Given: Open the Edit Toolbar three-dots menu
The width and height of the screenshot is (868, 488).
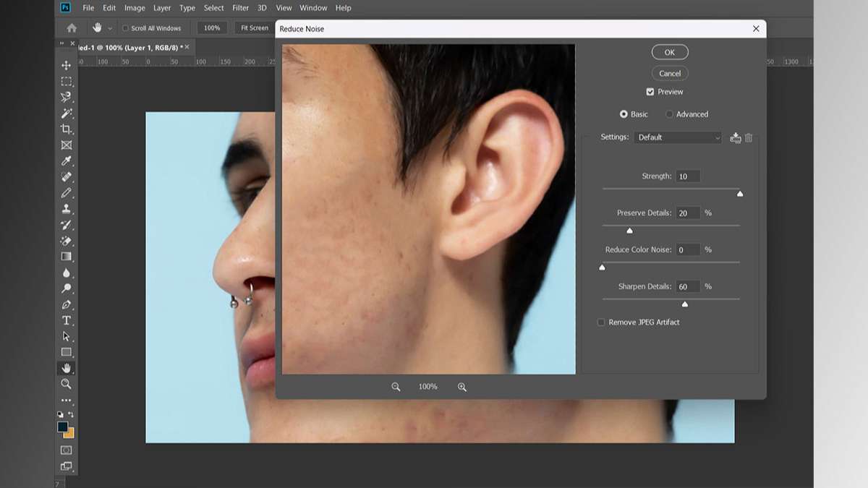Looking at the screenshot, I should click(x=67, y=400).
